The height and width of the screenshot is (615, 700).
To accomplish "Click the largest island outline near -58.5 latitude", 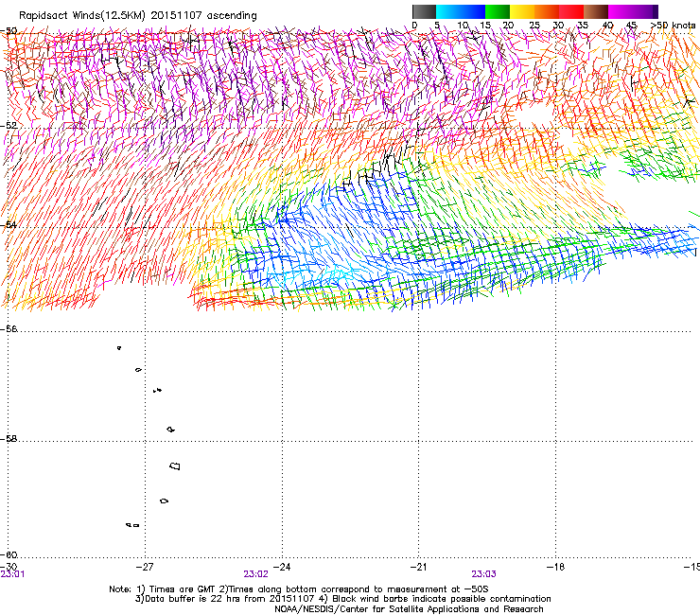I will pos(175,466).
